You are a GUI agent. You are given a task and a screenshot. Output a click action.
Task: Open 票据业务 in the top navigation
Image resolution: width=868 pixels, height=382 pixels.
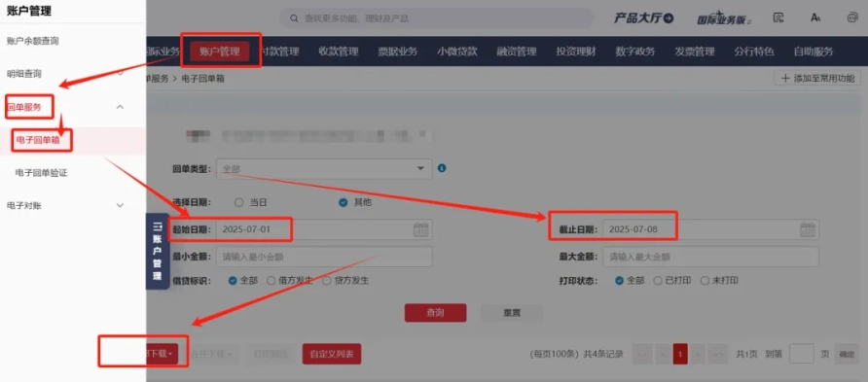point(398,52)
